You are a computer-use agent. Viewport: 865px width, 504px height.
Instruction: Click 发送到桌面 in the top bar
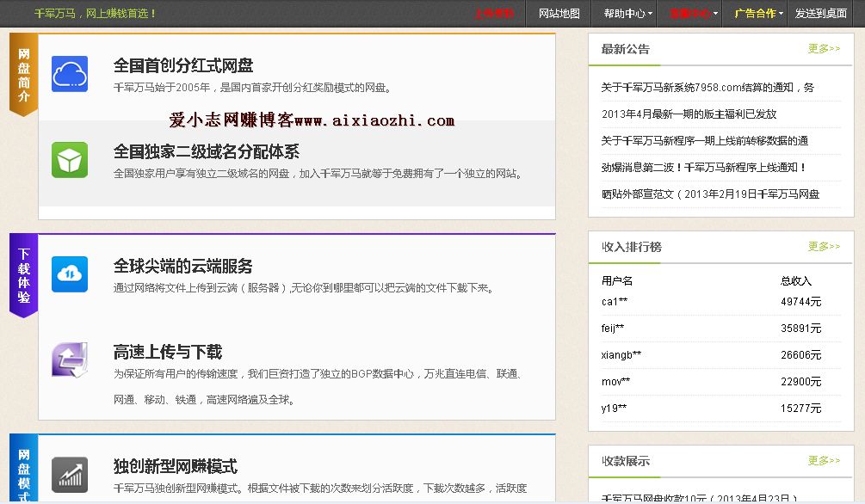point(820,14)
